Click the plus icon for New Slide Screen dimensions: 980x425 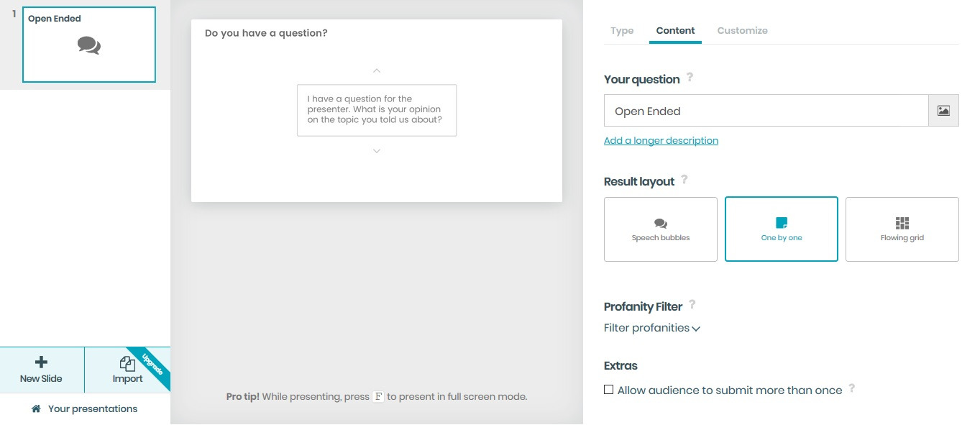coord(42,362)
